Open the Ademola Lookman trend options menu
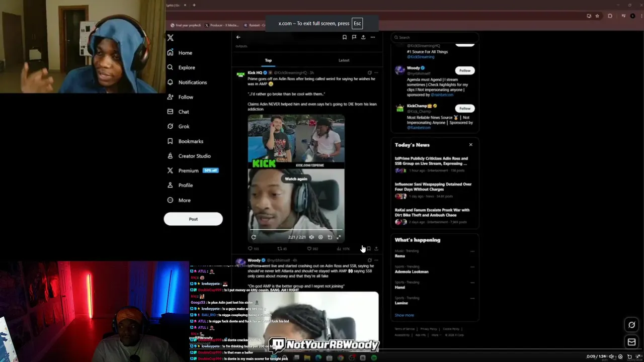 [472, 267]
